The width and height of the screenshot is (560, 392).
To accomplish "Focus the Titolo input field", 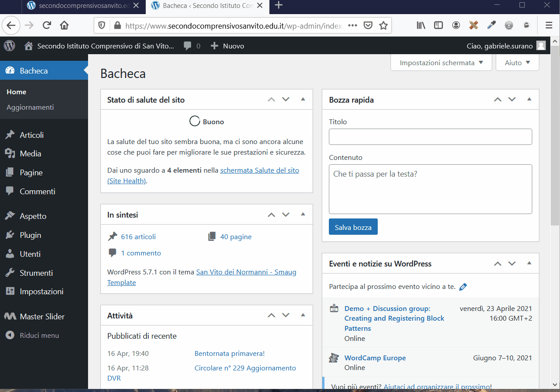I will coord(431,137).
